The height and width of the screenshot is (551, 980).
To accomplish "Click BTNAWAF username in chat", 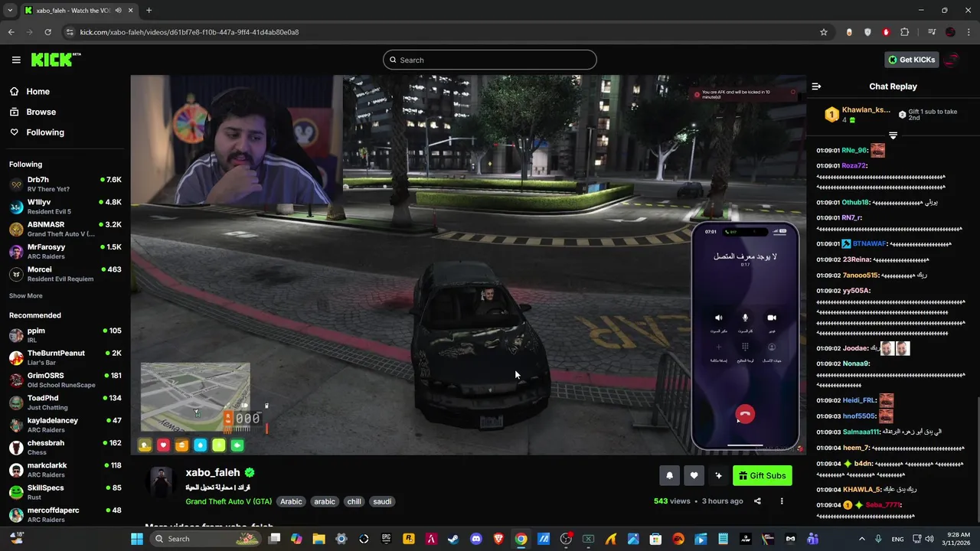I will pyautogui.click(x=869, y=244).
